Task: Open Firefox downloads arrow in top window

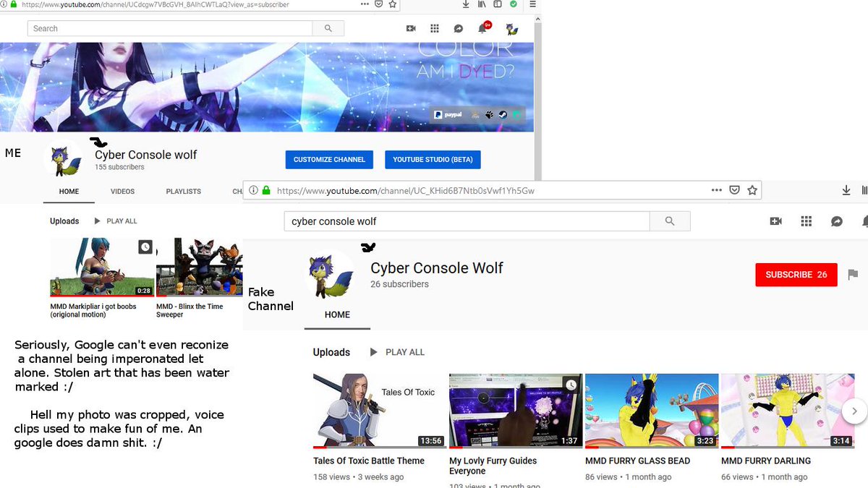Action: coord(466,4)
